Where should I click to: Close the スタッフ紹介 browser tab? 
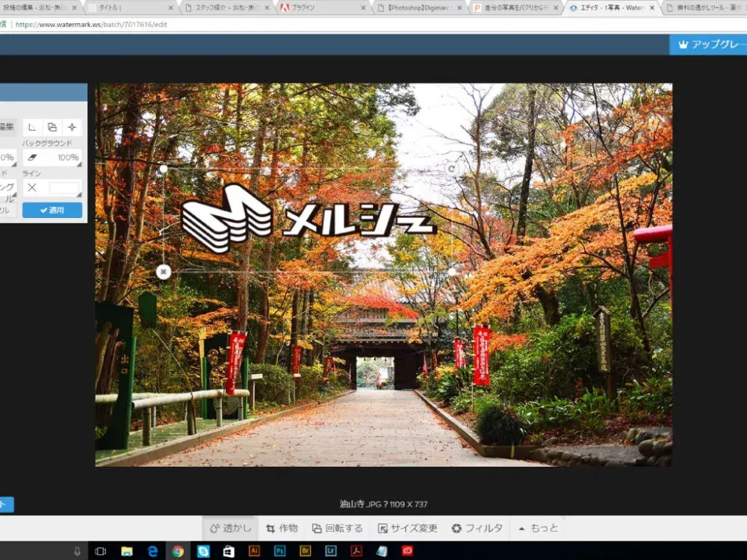pos(267,7)
